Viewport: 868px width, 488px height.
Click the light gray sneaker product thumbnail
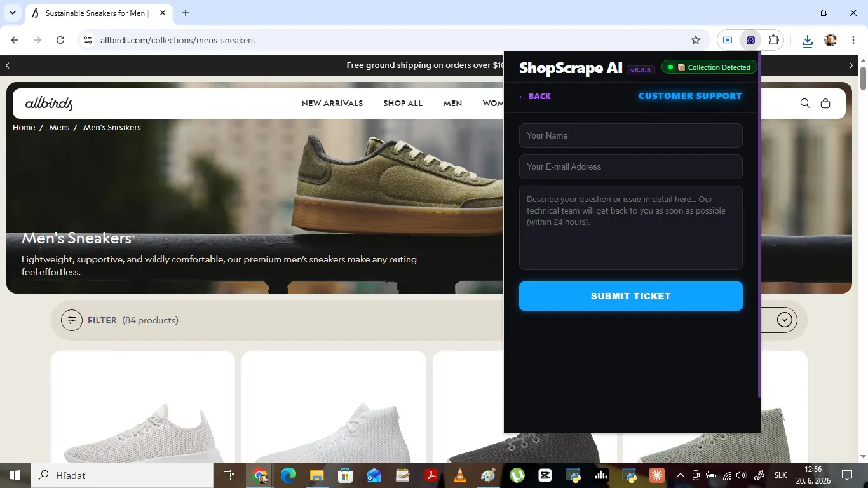pos(143,407)
